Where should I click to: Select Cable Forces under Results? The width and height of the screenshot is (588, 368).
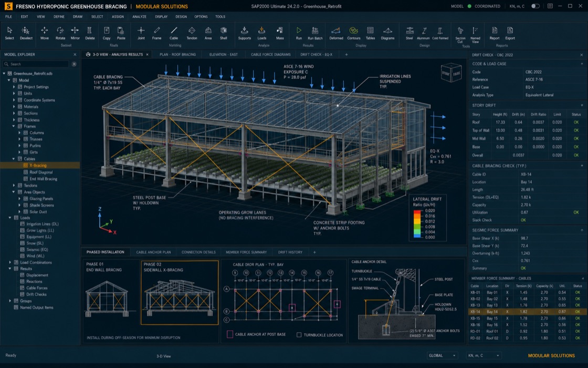click(x=37, y=288)
